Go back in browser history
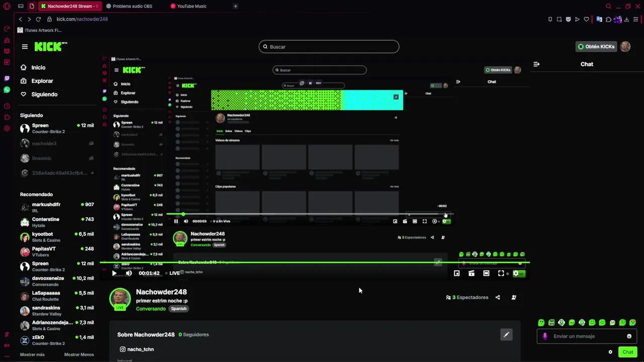This screenshot has height=362, width=644. coord(20,19)
